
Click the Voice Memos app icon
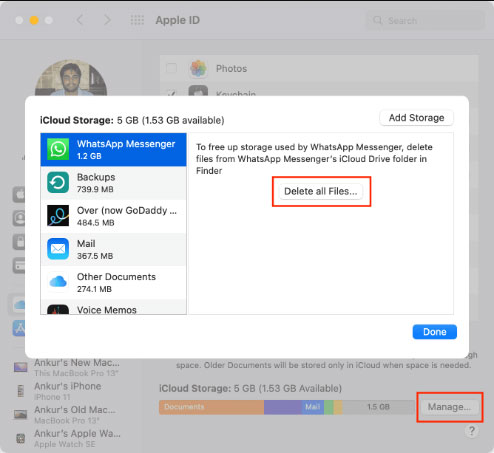(x=58, y=310)
